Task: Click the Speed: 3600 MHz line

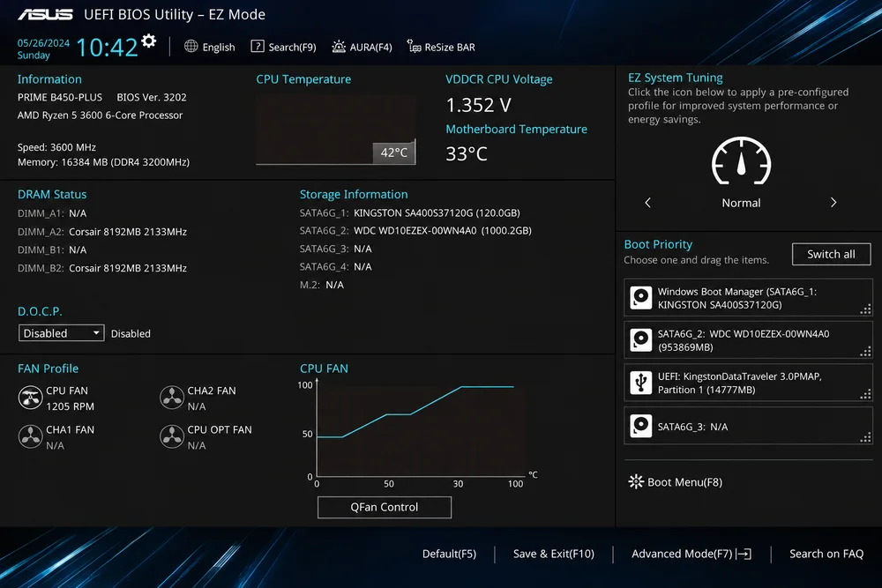Action: pyautogui.click(x=56, y=147)
